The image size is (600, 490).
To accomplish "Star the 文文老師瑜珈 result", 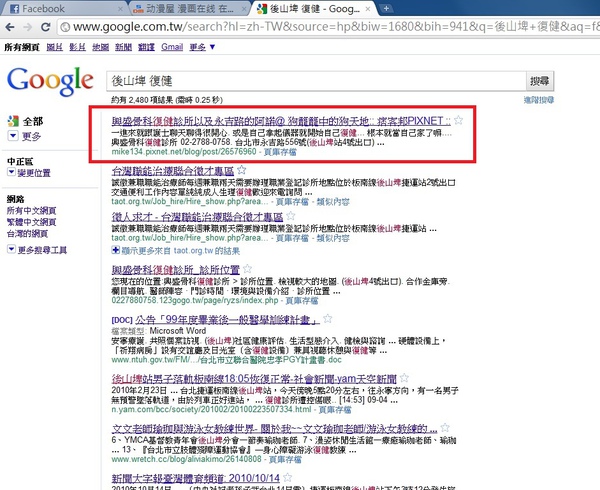I will pos(445,427).
